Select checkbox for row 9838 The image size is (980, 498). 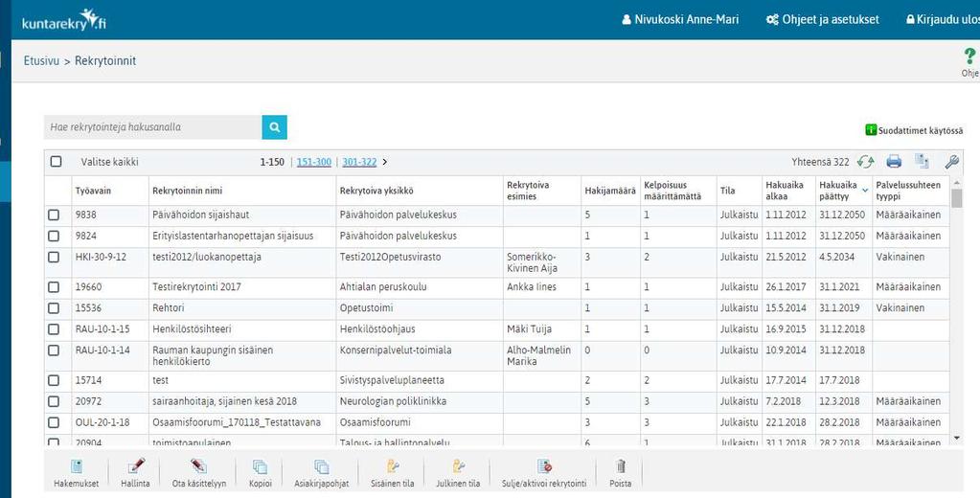coord(54,215)
